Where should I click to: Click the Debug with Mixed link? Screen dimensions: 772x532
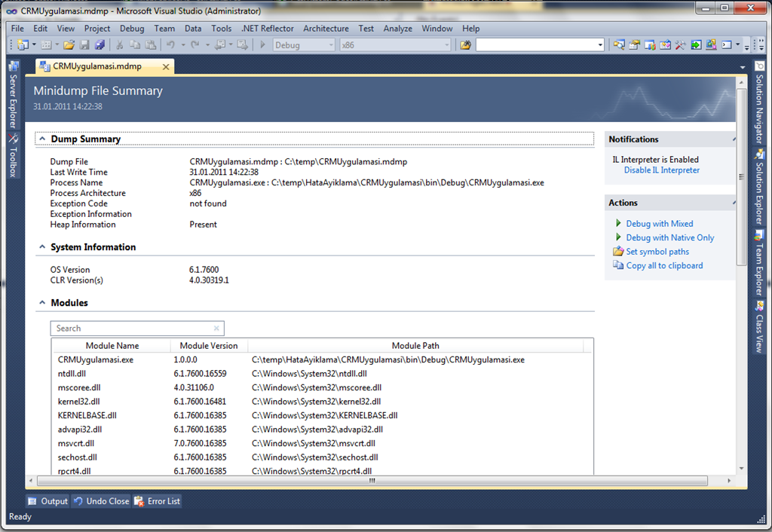tap(659, 224)
